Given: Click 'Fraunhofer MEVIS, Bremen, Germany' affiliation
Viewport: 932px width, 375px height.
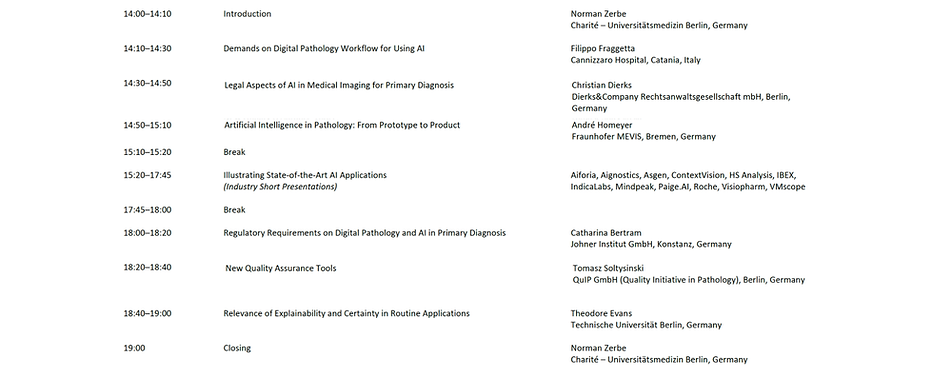Looking at the screenshot, I should pos(644,137).
